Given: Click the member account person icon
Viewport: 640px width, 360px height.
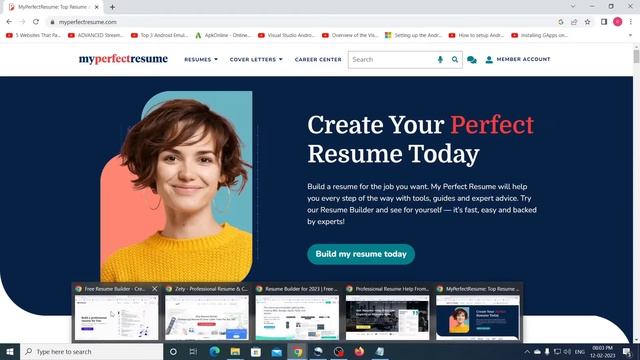Looking at the screenshot, I should (489, 60).
